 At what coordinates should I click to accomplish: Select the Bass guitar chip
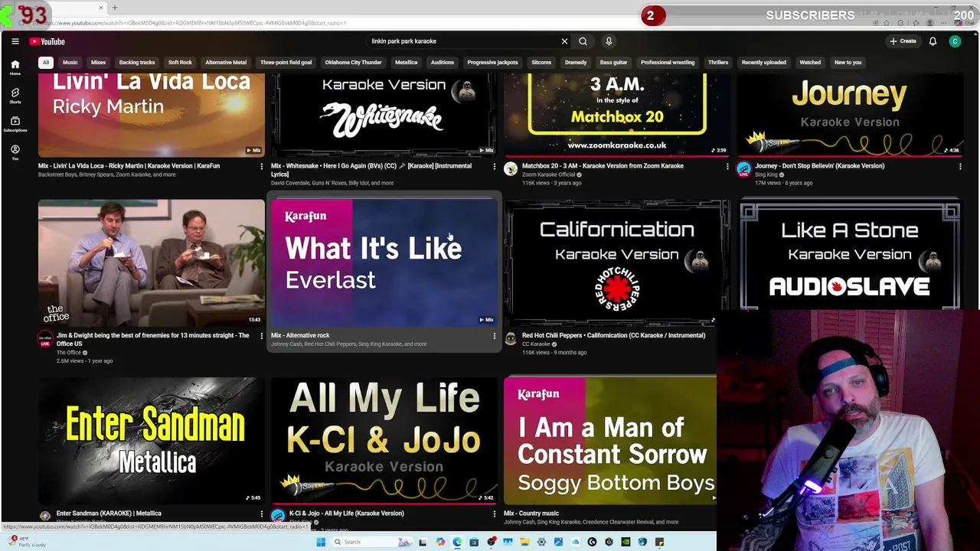613,62
